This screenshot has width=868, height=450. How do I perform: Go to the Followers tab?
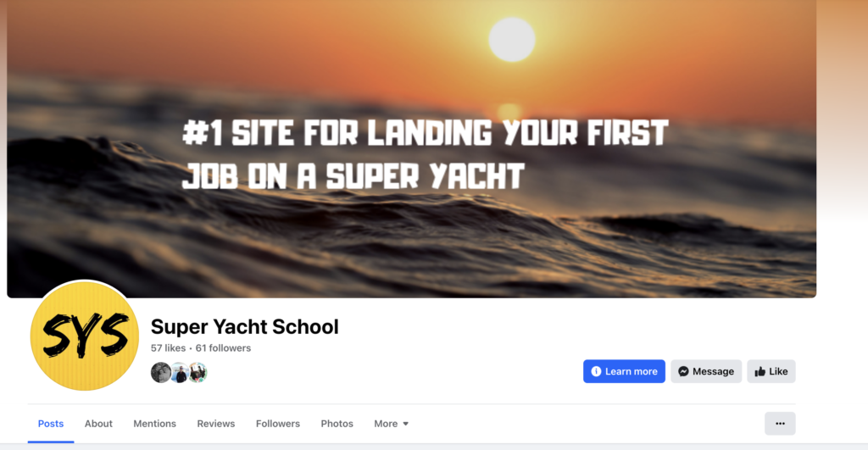pos(278,424)
